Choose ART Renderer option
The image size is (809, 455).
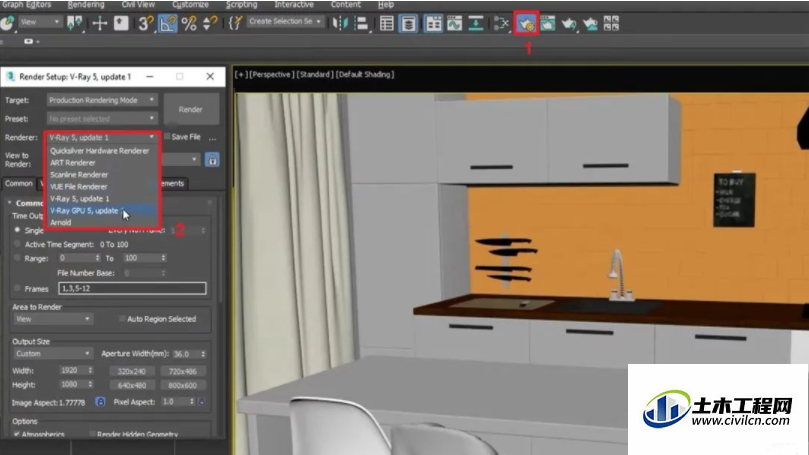102,162
